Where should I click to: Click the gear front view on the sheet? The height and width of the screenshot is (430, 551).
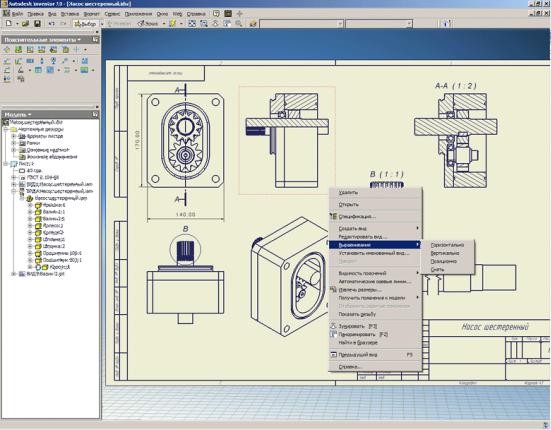[x=185, y=141]
